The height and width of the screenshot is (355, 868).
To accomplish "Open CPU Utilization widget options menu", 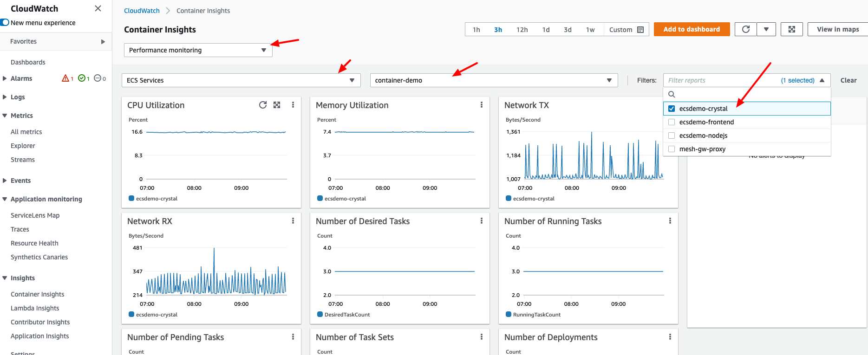I will pos(293,105).
